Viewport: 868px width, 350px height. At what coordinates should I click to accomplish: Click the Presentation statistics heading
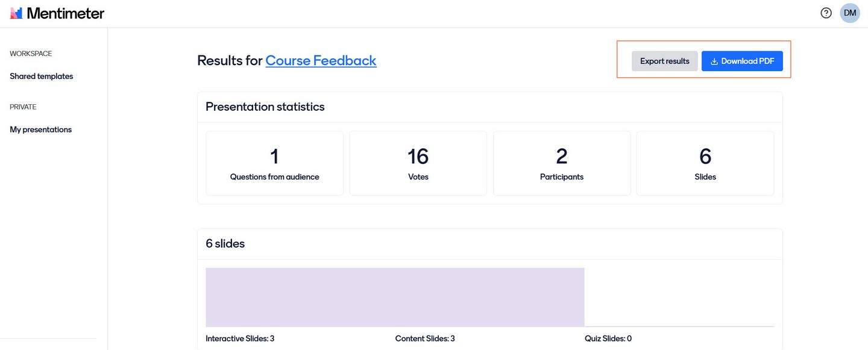(265, 107)
